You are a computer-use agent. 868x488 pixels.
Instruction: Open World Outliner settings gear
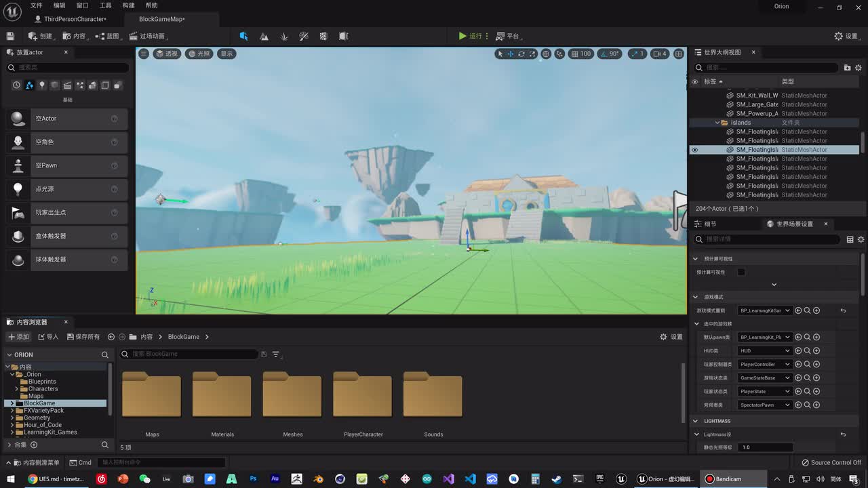859,68
